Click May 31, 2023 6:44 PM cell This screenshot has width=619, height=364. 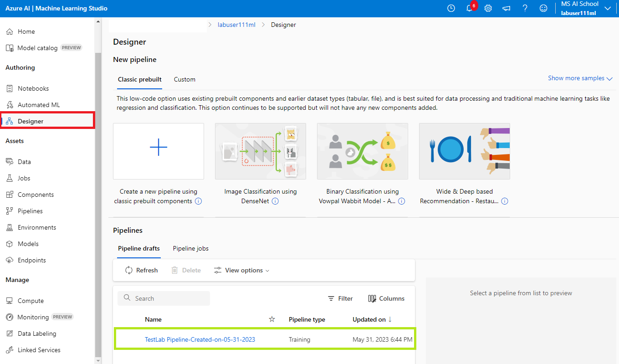[x=383, y=339]
